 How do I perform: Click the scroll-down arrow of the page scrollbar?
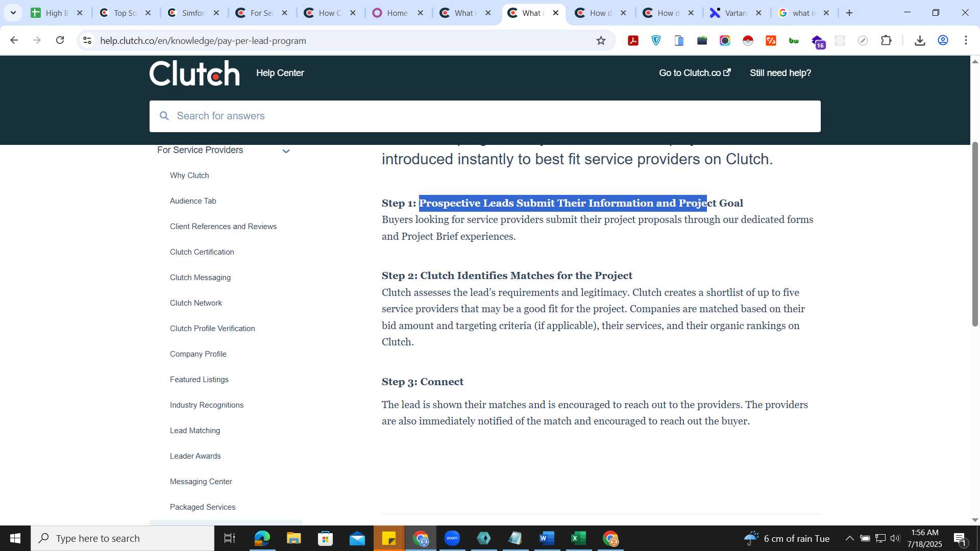click(x=975, y=520)
